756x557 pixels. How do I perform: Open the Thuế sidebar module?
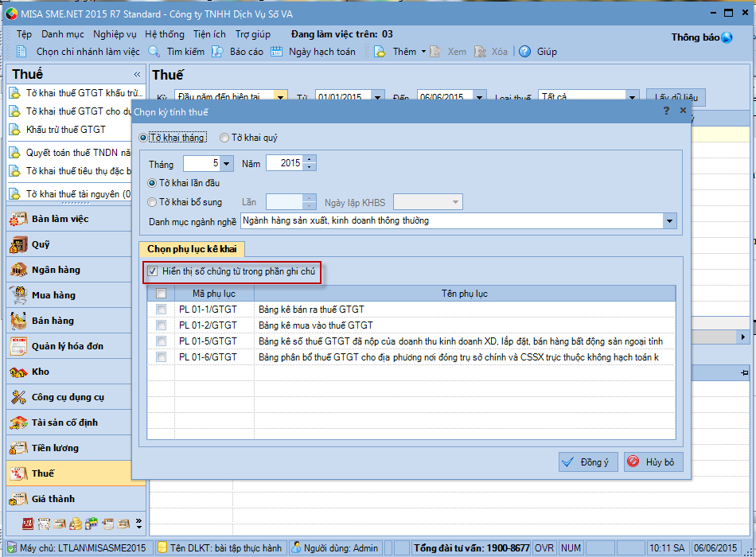69,473
